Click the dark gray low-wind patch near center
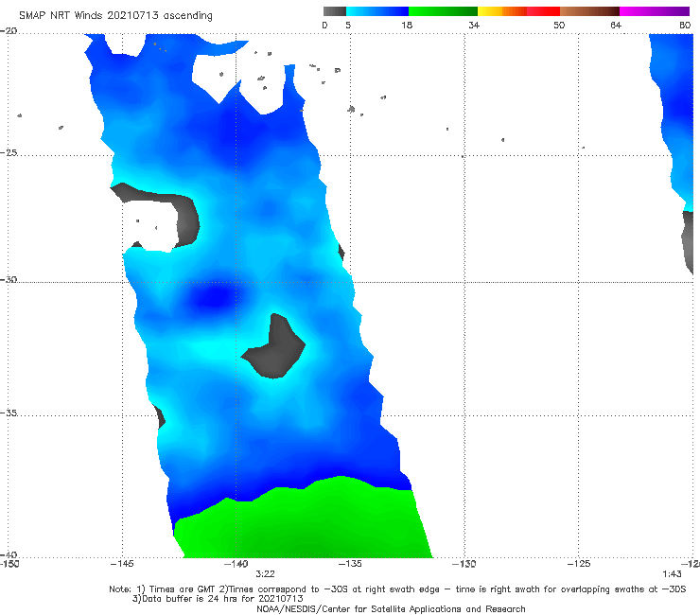The image size is (700, 615). click(276, 351)
